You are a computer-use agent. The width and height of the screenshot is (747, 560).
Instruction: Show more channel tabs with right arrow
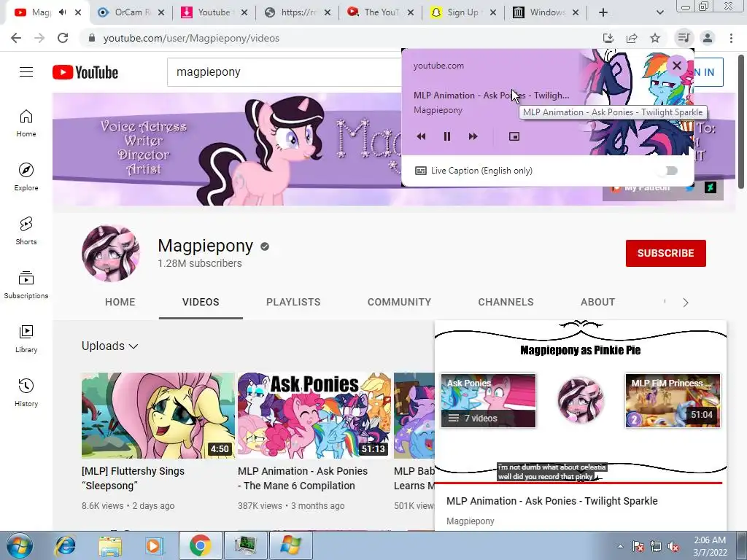pos(686,303)
